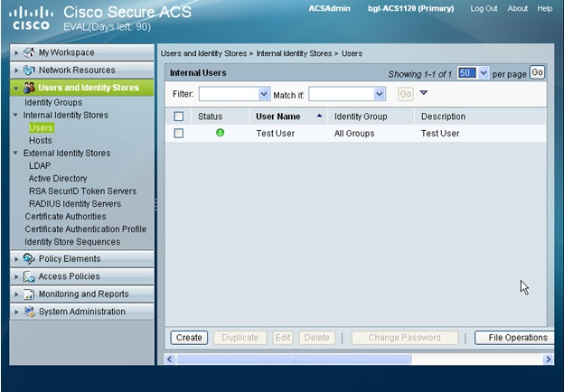Viewport: 564px width, 392px height.
Task: Open the Match if dropdown
Action: tap(379, 94)
